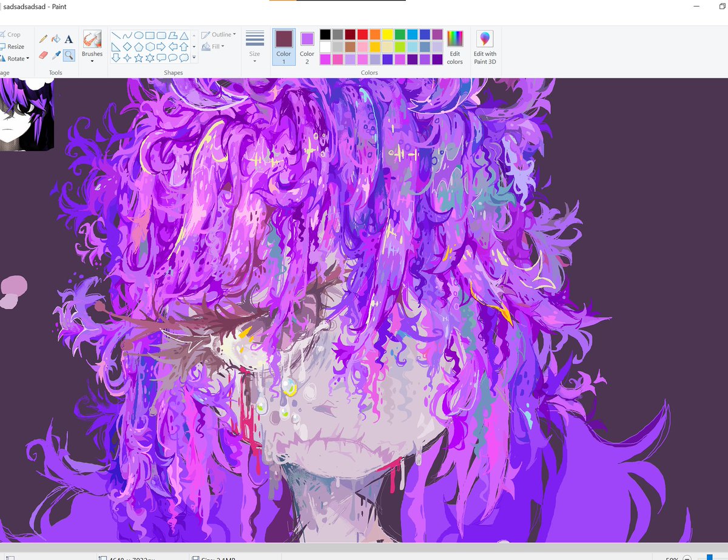Pick the red palette swatch
This screenshot has width=728, height=560.
363,34
